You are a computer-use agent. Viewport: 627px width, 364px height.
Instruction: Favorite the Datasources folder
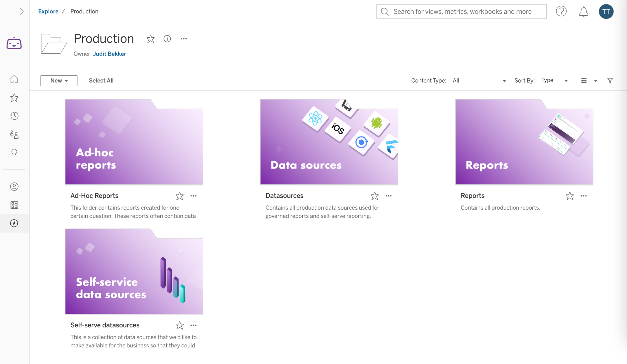pyautogui.click(x=375, y=196)
